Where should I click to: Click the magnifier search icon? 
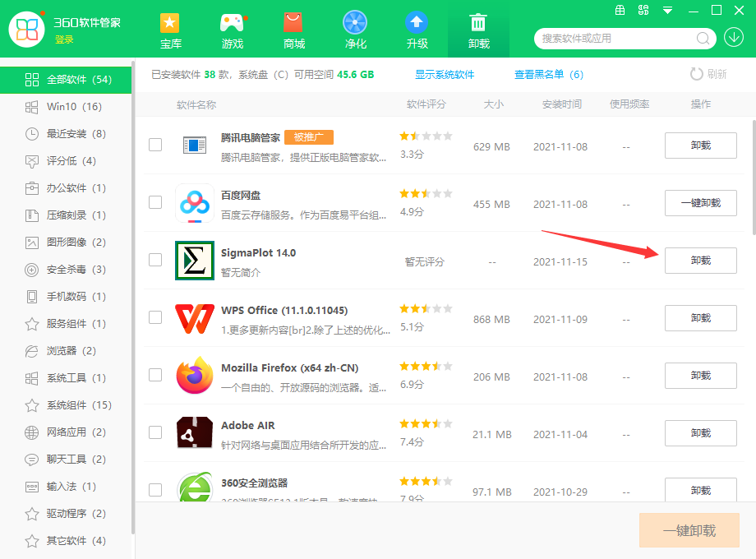click(x=703, y=39)
